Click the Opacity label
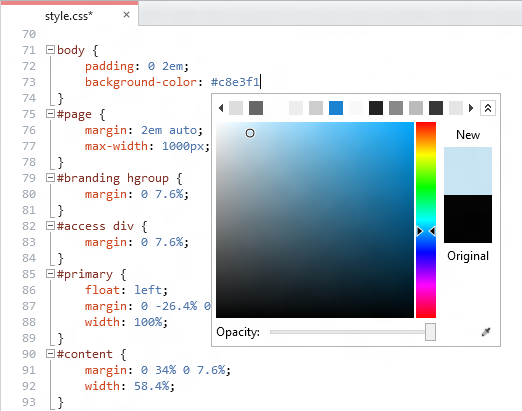The width and height of the screenshot is (522, 411). (x=238, y=332)
